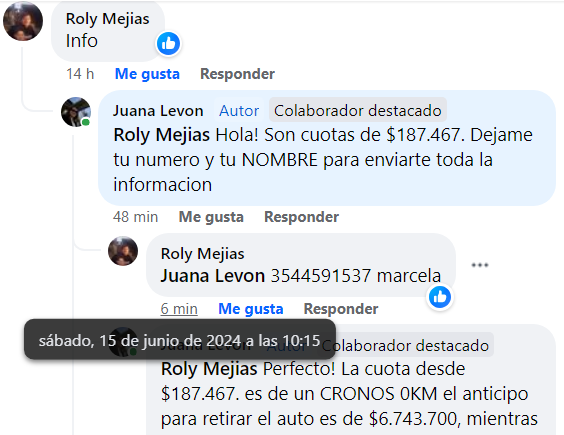
Task: Open Roly Mejias name on Info comment
Action: click(108, 19)
